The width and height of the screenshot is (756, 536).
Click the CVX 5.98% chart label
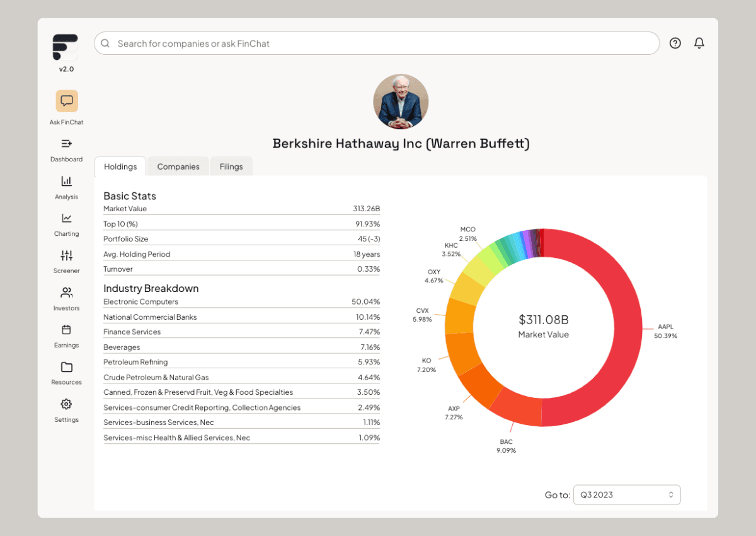click(423, 315)
